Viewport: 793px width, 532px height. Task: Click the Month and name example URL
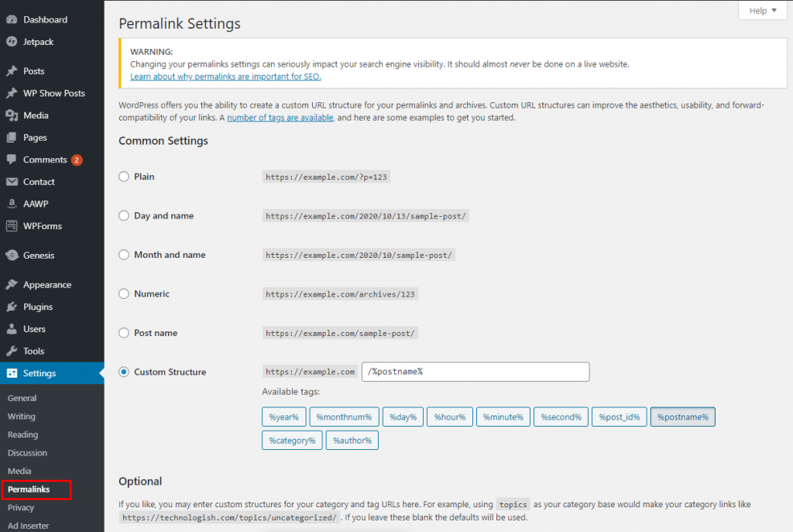359,255
